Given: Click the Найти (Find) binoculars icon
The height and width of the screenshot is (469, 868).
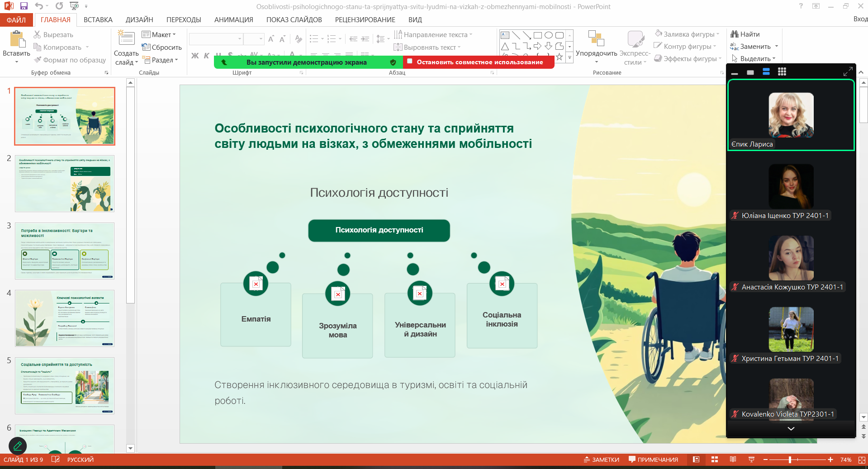Looking at the screenshot, I should pos(735,34).
